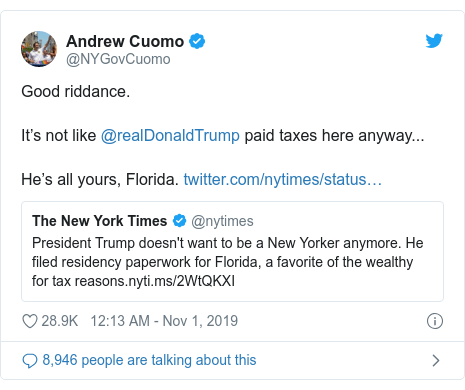This screenshot has height=390, width=465.
Task: Click the "He's all yours, Florida." text
Action: point(100,179)
